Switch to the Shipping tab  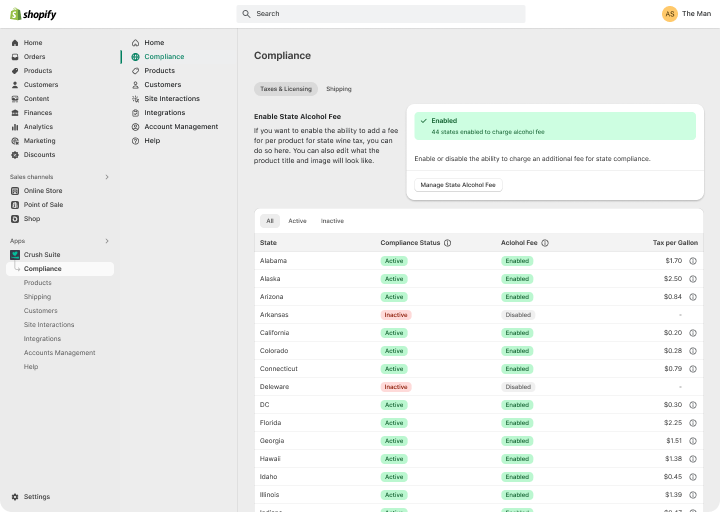point(339,89)
